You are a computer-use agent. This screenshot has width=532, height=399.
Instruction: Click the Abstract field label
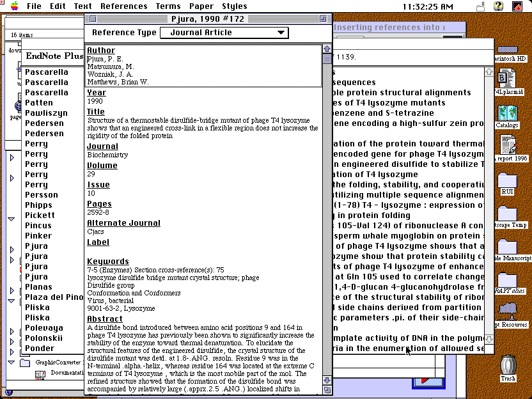tap(104, 319)
